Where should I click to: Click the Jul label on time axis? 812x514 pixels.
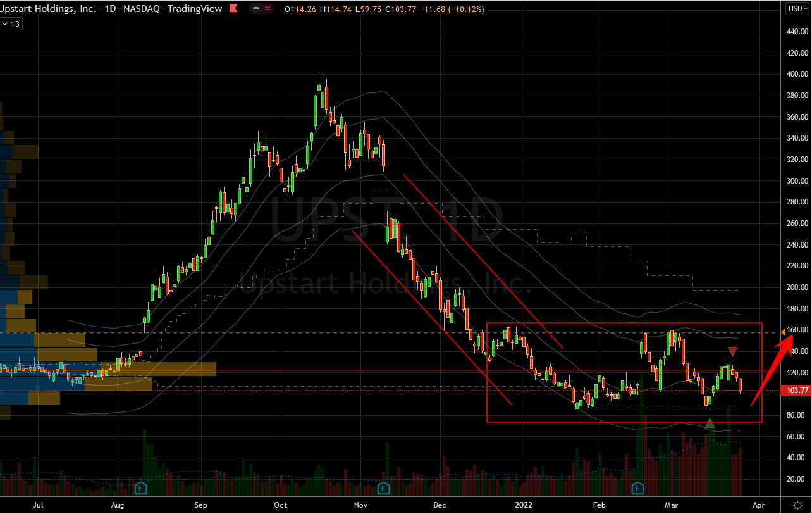(x=39, y=505)
